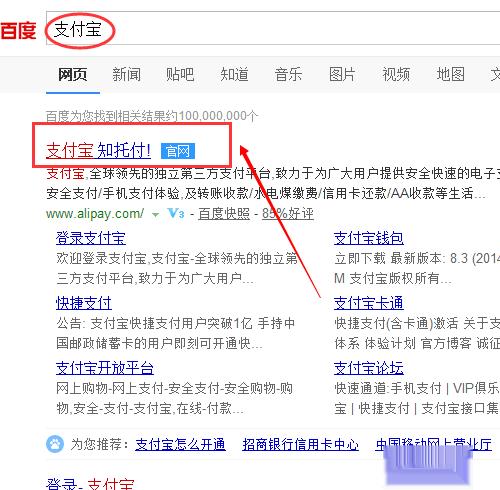Open the 支付宝论坛 sublink
The width and height of the screenshot is (500, 490).
(x=369, y=368)
